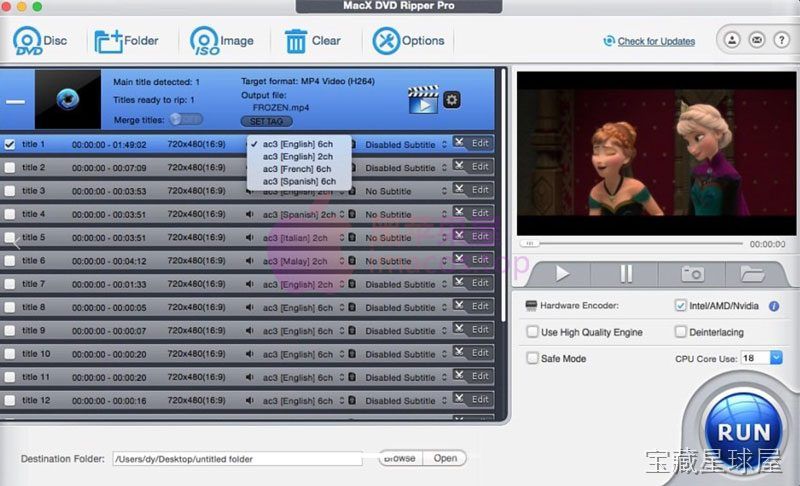This screenshot has height=486, width=800.
Task: Disable Intel/AMD/Nvidia hardware encoder checkbox
Action: pyautogui.click(x=680, y=305)
